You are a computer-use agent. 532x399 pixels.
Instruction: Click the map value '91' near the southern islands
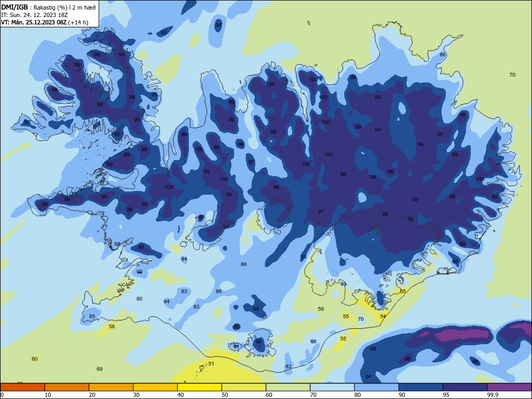236,346
